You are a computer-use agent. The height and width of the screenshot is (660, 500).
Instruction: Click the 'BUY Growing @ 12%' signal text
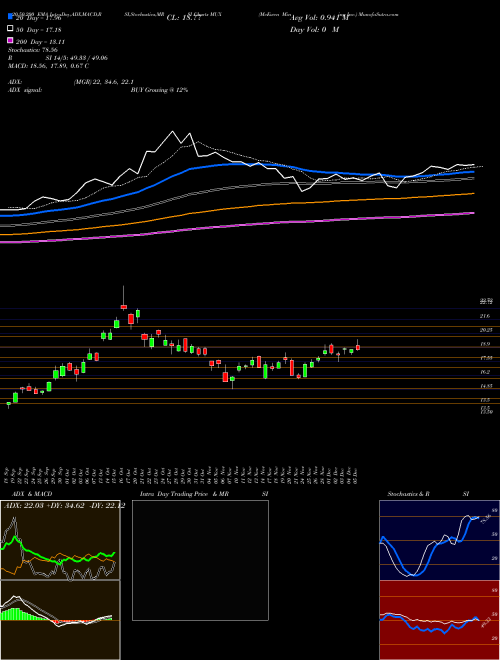159,90
